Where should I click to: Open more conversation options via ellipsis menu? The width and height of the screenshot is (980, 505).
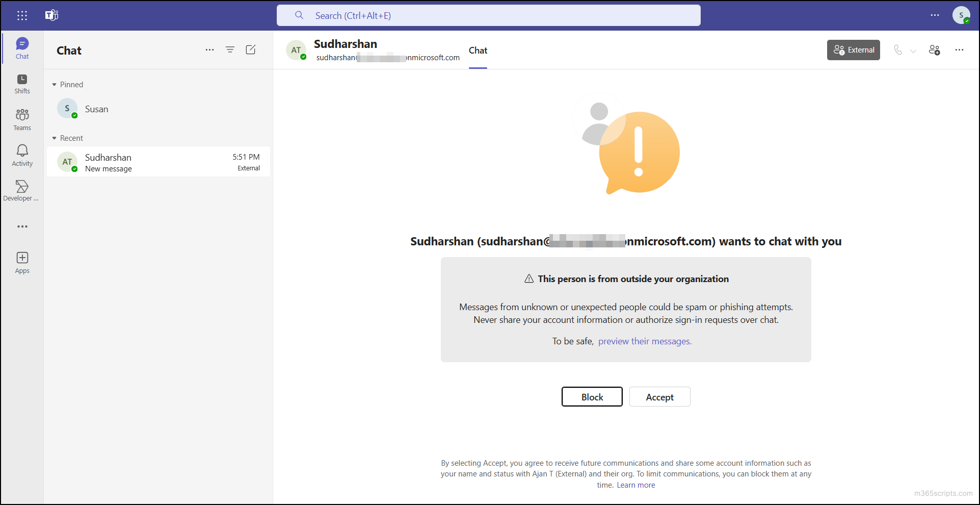tap(959, 50)
